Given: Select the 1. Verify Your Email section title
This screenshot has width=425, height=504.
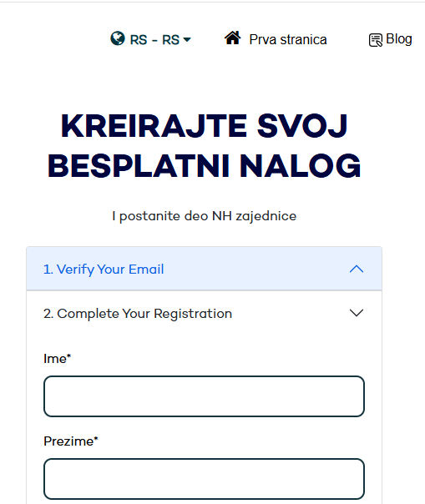Looking at the screenshot, I should point(104,270).
